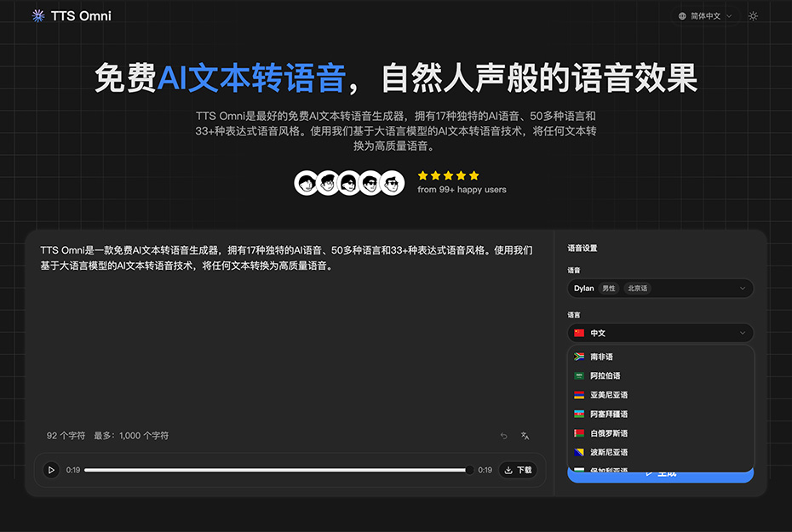
Task: Click the five-star rating
Action: tap(448, 175)
